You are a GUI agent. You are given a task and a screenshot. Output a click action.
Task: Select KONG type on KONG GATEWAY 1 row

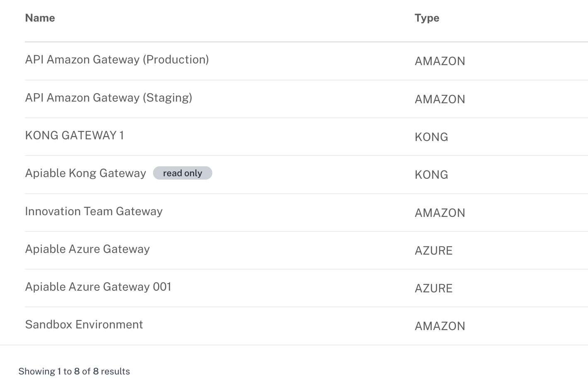pos(431,137)
